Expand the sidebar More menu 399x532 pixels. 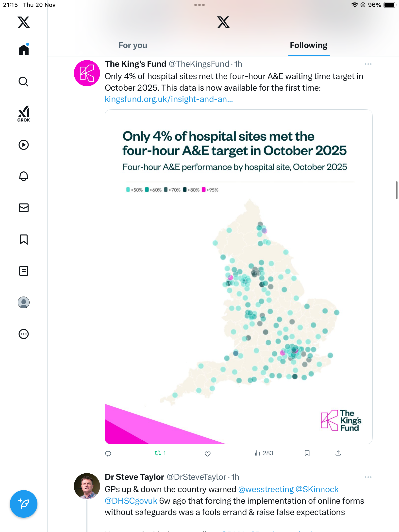click(24, 334)
